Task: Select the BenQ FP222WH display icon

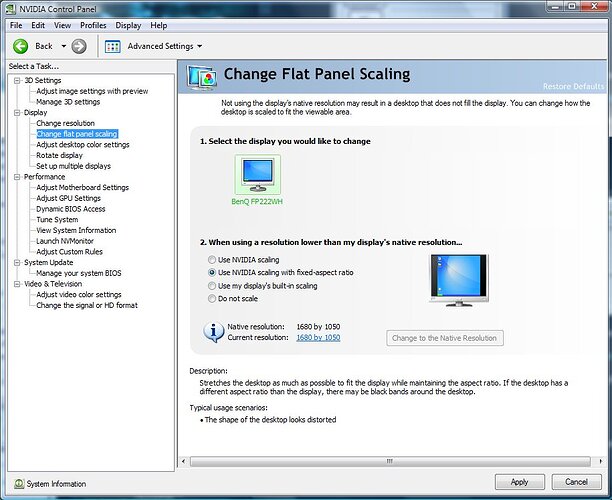Action: tap(257, 173)
